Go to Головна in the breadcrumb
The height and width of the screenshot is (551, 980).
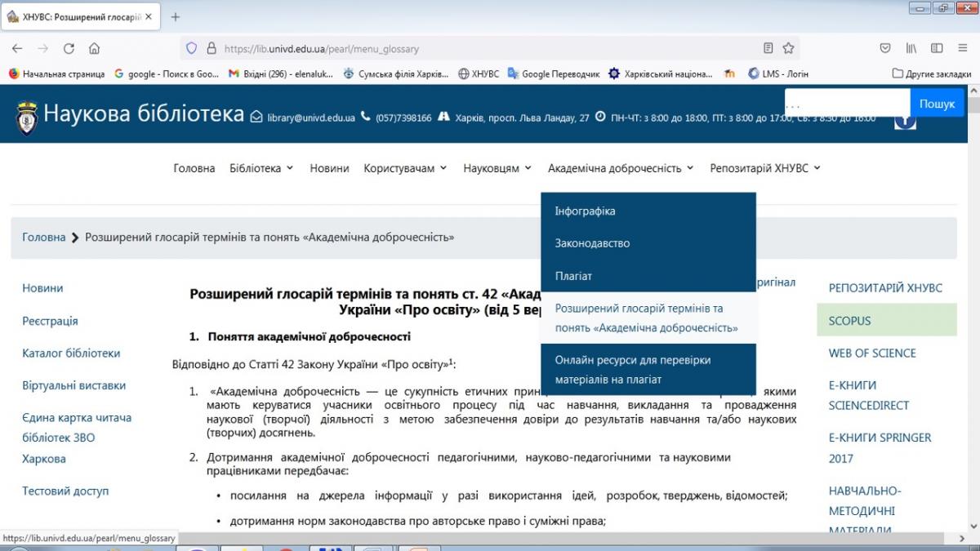pos(43,238)
